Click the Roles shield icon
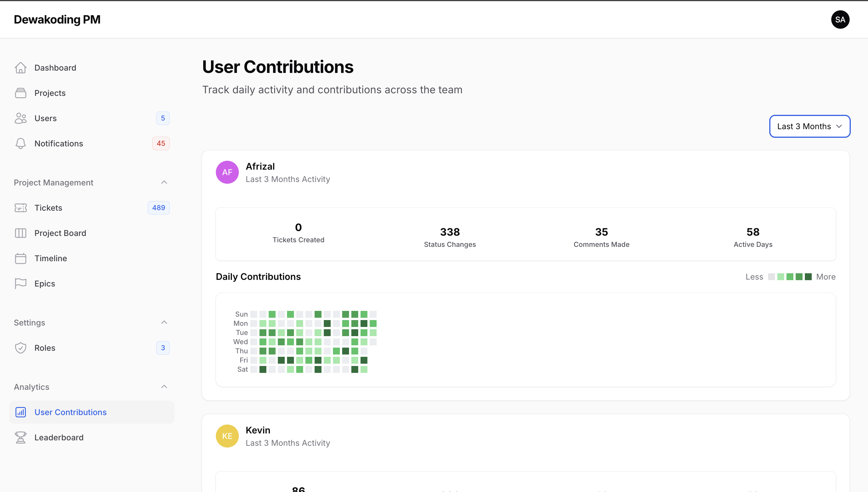 [x=21, y=348]
